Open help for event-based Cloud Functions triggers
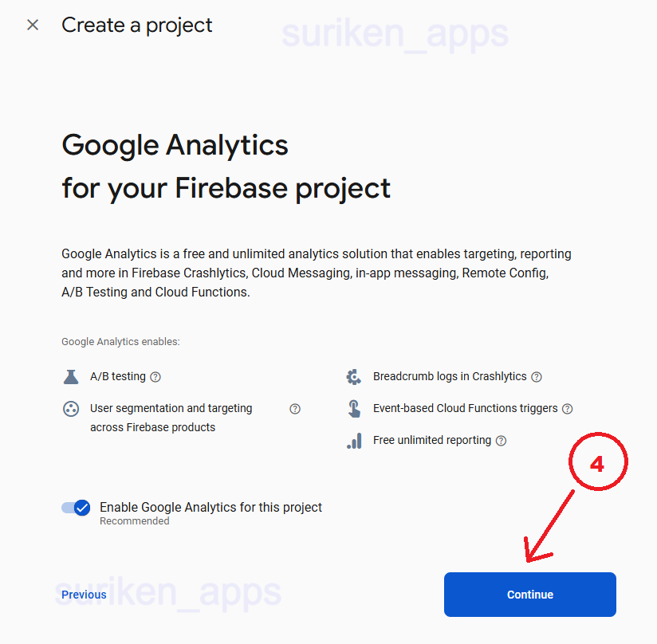This screenshot has height=644, width=657. coord(567,409)
